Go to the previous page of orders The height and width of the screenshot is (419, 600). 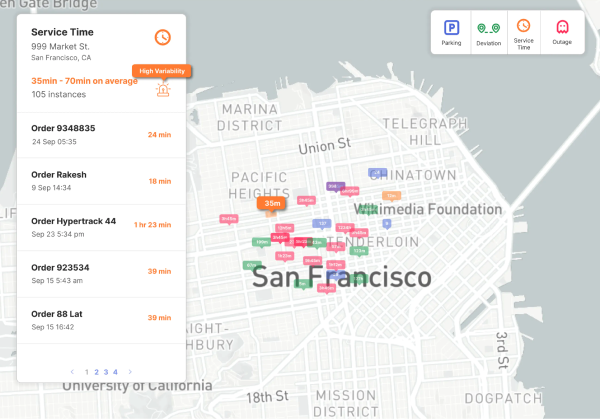click(x=72, y=372)
